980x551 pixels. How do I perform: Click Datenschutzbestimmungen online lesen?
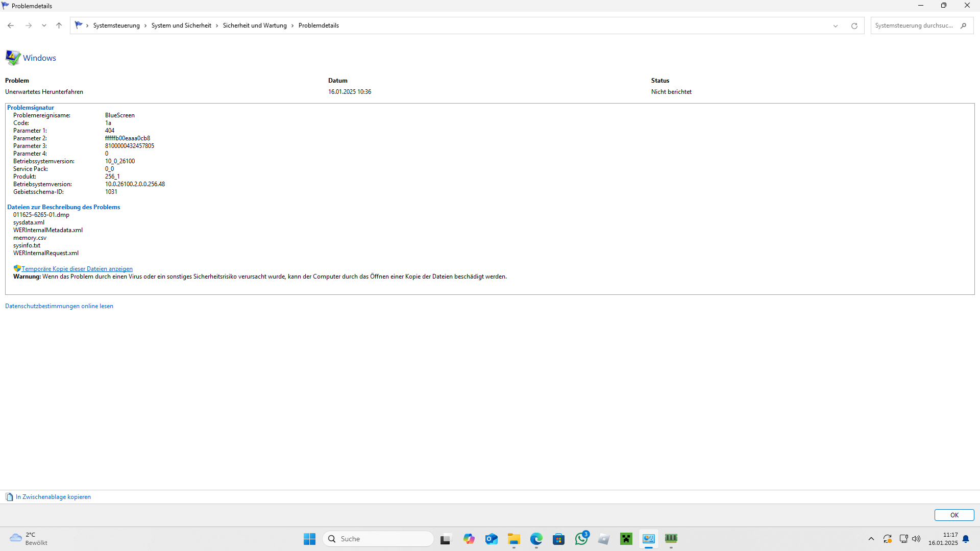pyautogui.click(x=59, y=306)
